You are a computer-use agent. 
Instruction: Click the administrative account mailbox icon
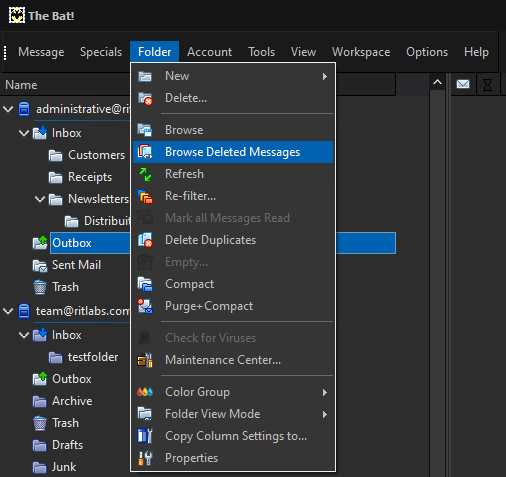coord(24,109)
